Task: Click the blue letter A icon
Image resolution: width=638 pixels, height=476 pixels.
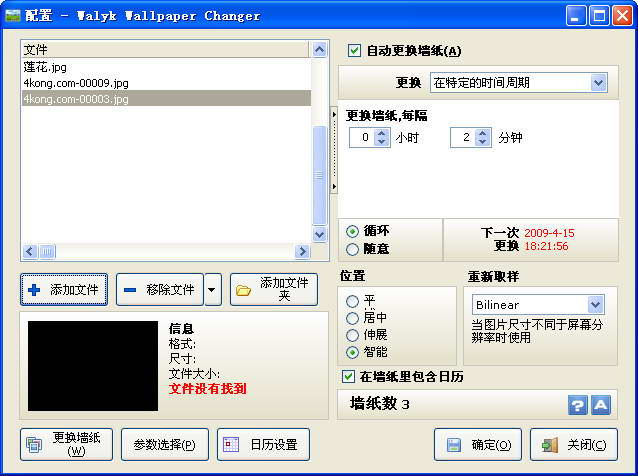Action: [x=601, y=405]
